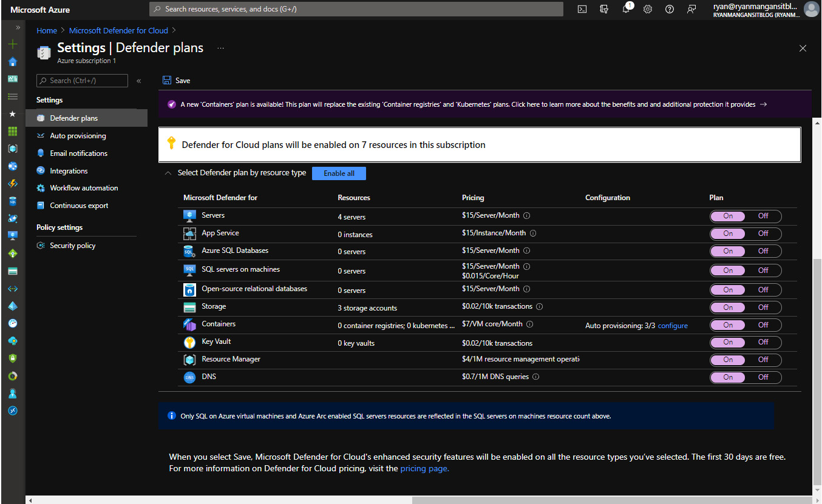The image size is (822, 504).
Task: Turn Off the Containers plan
Action: coord(763,325)
